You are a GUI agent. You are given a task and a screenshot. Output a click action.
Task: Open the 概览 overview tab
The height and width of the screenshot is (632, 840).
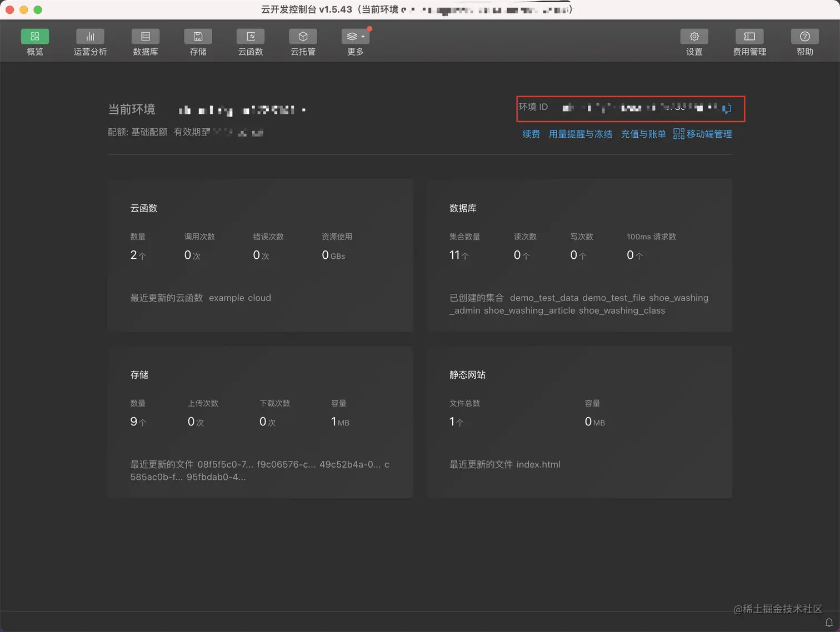click(34, 42)
